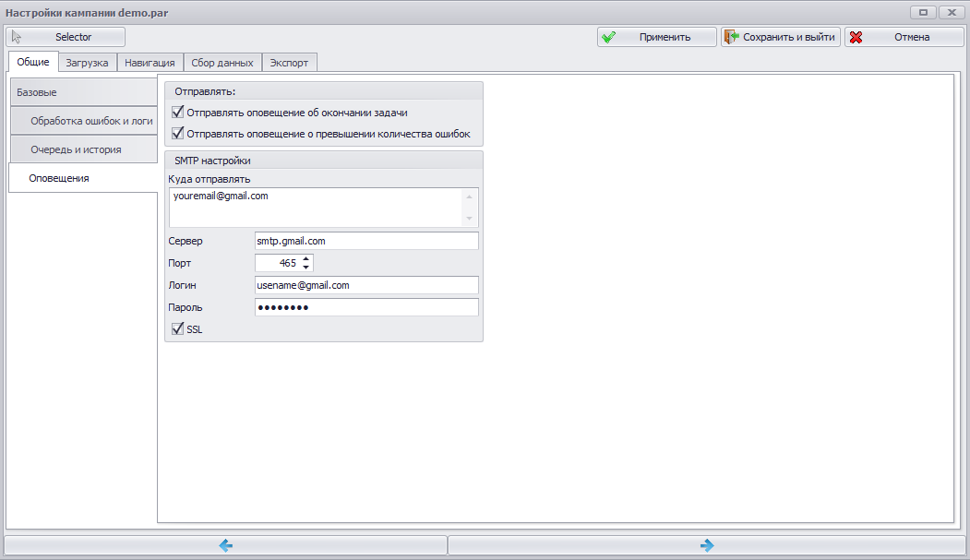970x560 pixels.
Task: Click the Save and exit door icon
Action: tap(732, 37)
